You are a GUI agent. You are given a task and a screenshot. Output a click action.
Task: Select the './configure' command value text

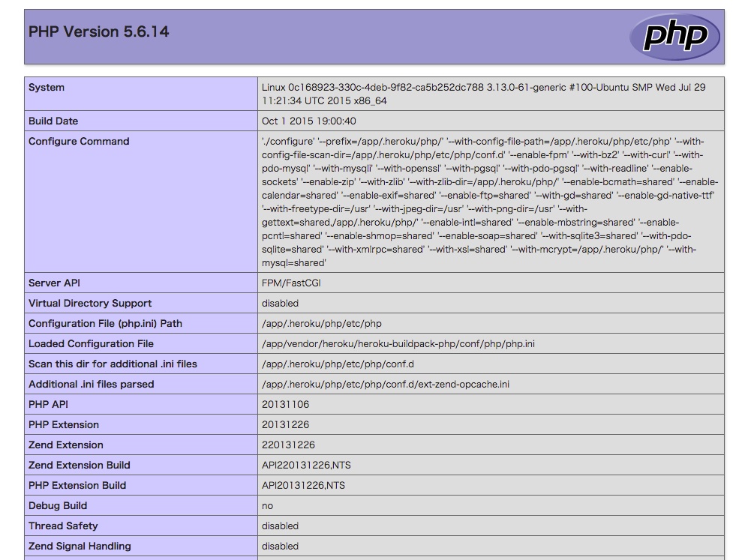(x=489, y=202)
